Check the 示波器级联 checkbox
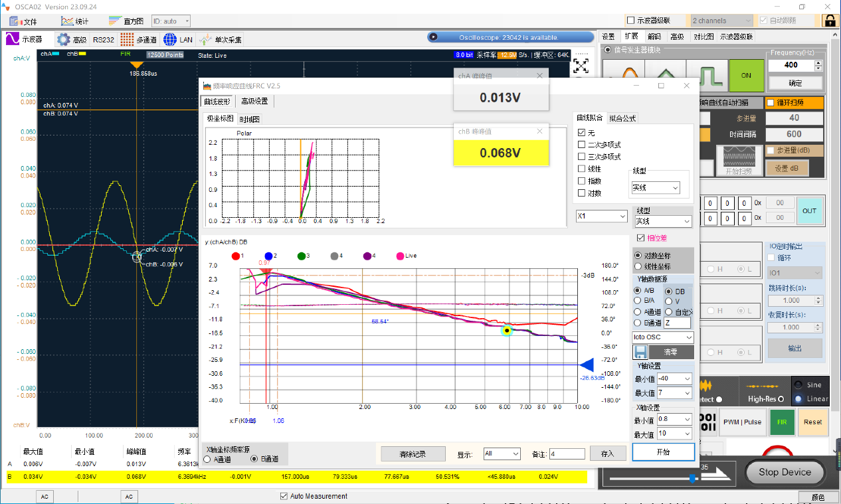This screenshot has height=504, width=841. coord(631,21)
